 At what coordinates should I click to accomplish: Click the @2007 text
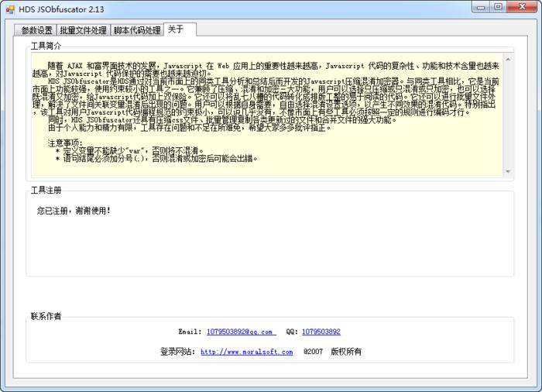[313, 352]
